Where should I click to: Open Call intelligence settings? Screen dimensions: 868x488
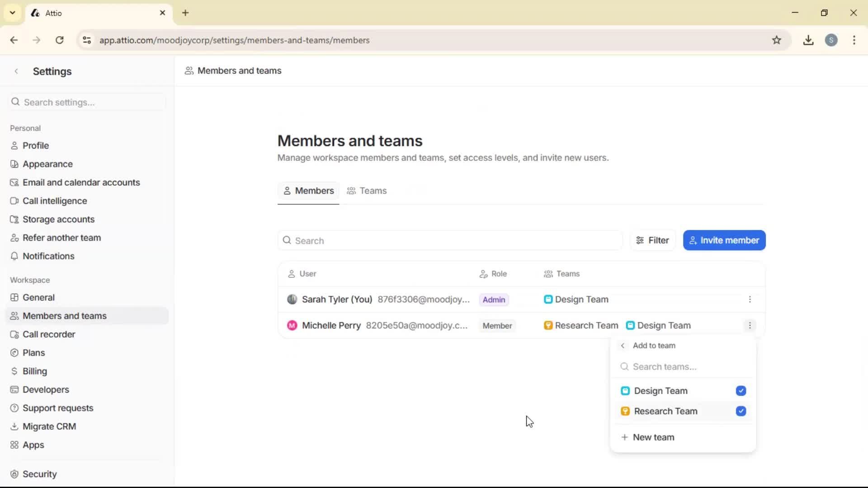click(55, 201)
